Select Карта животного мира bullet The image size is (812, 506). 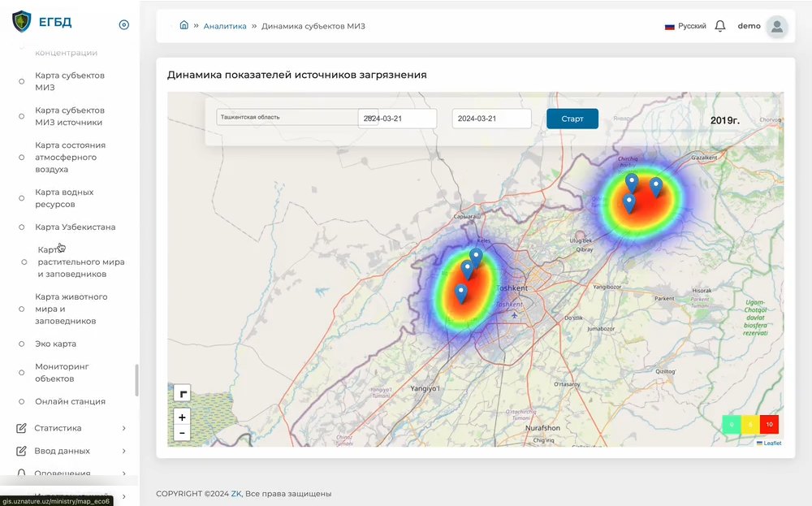coord(21,309)
